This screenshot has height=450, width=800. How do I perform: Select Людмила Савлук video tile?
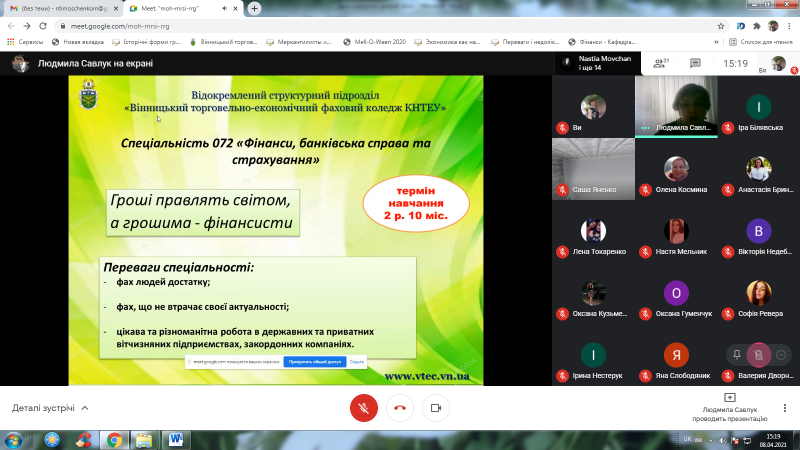(x=676, y=107)
